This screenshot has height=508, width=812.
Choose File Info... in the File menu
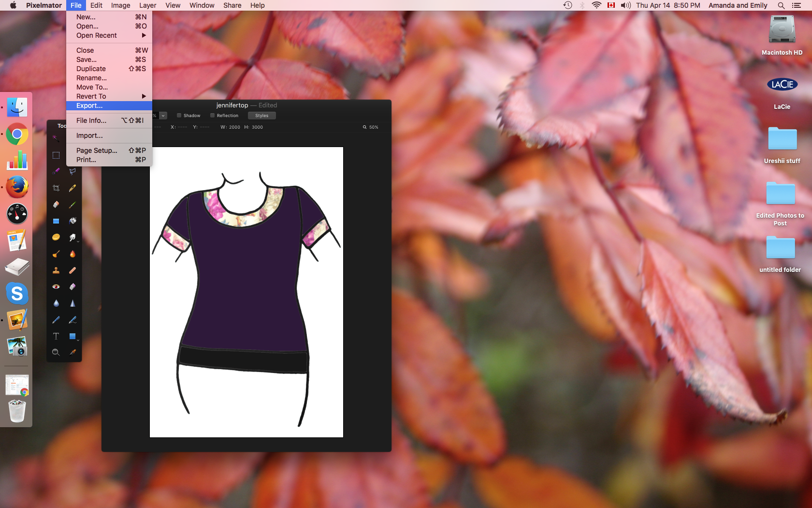coord(109,120)
